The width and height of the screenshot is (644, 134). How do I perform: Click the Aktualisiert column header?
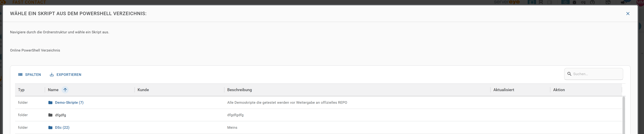click(x=504, y=90)
